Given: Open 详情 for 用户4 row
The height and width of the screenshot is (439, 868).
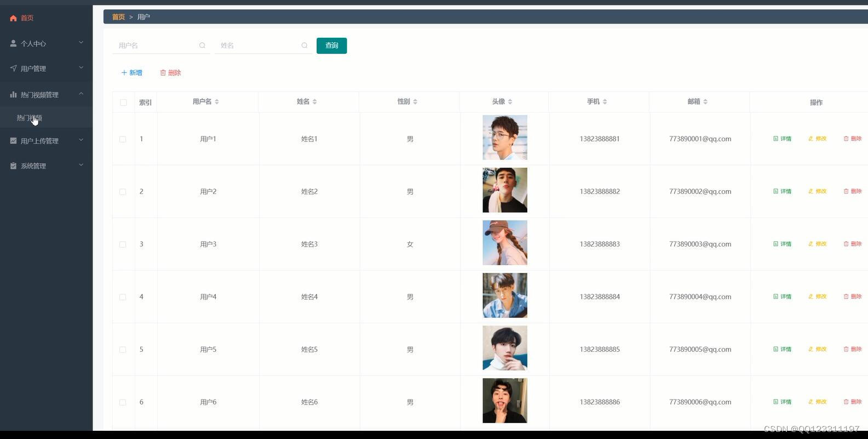Looking at the screenshot, I should [782, 297].
